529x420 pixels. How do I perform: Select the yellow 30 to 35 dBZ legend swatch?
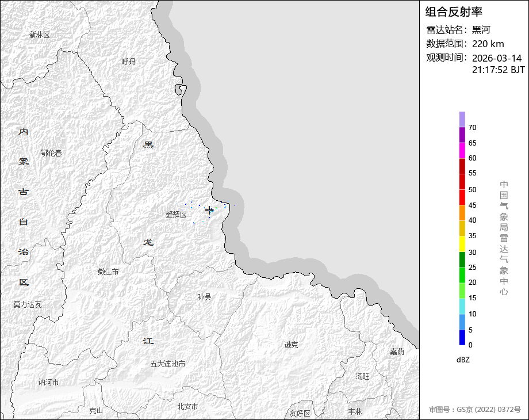462,244
